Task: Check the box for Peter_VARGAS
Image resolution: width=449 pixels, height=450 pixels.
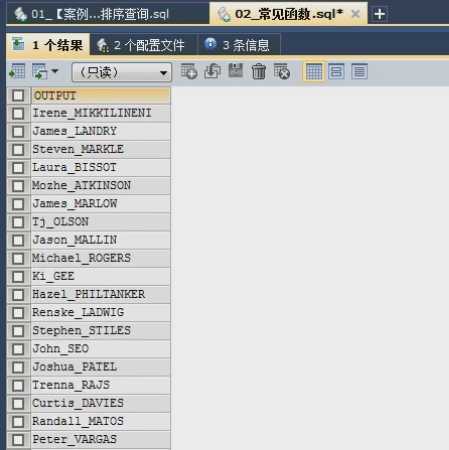Action: pos(18,440)
